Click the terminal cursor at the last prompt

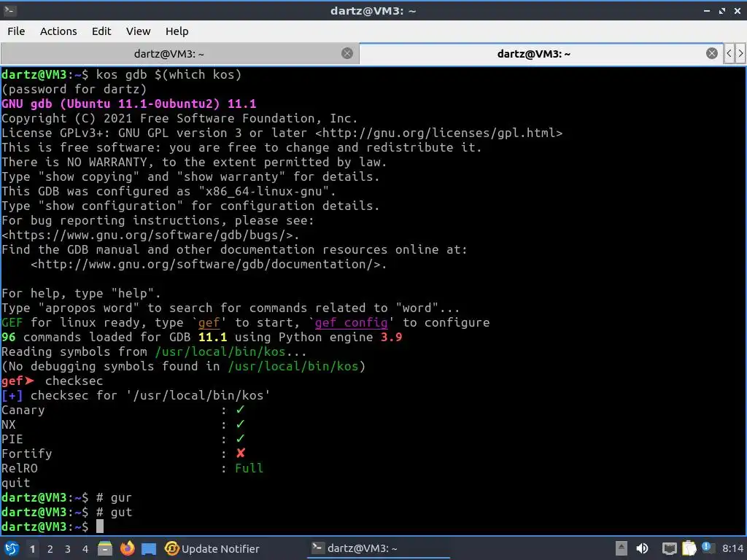pos(99,526)
